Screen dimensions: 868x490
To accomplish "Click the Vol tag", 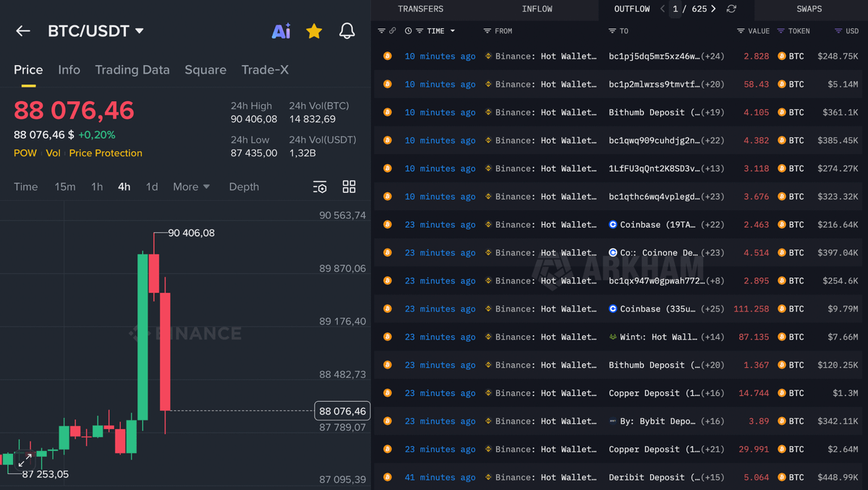I will pos(53,153).
